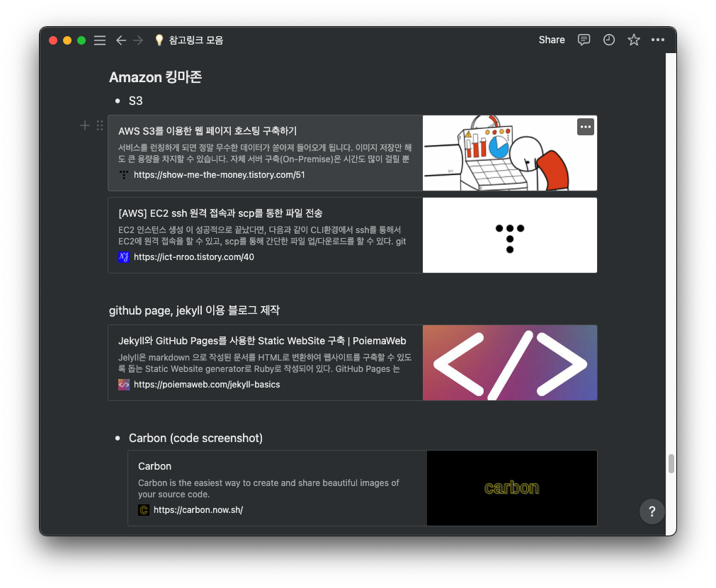This screenshot has width=716, height=588.
Task: Go back with the left arrow
Action: tap(120, 40)
